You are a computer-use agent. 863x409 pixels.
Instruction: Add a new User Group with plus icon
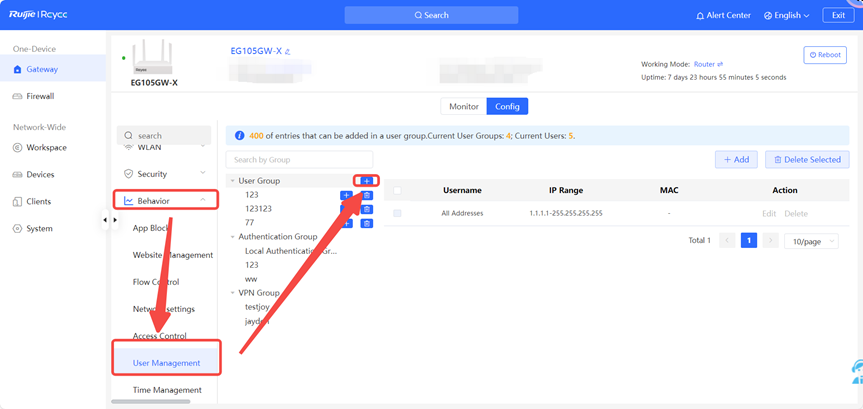click(367, 181)
